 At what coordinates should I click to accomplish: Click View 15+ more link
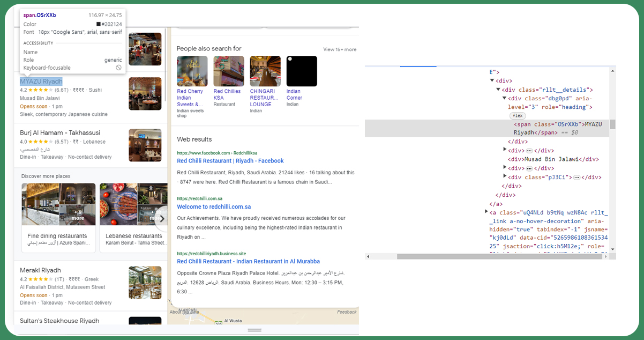[340, 49]
